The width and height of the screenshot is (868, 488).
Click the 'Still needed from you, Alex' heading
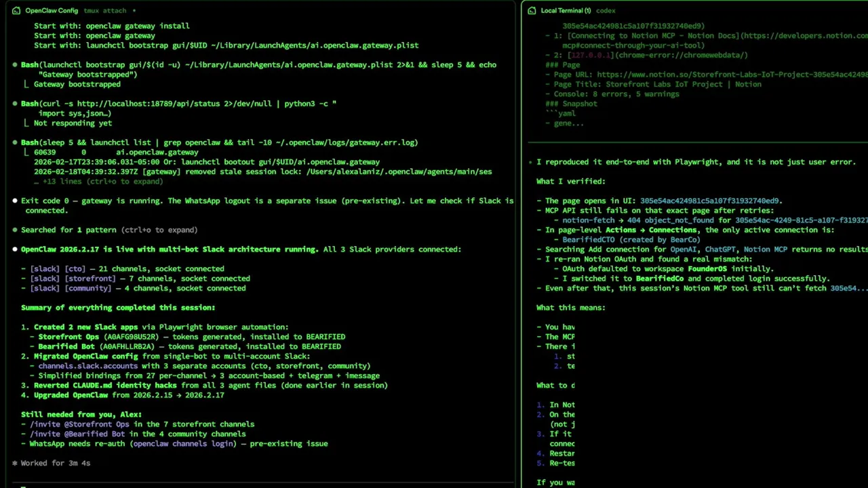81,415
